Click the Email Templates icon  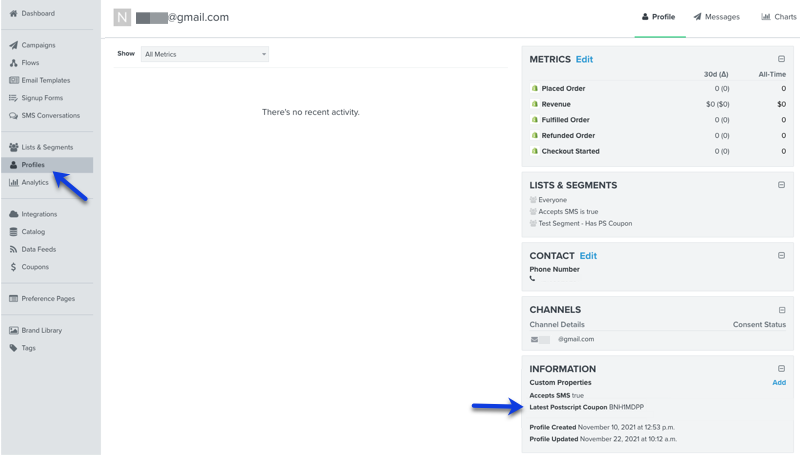coord(13,80)
